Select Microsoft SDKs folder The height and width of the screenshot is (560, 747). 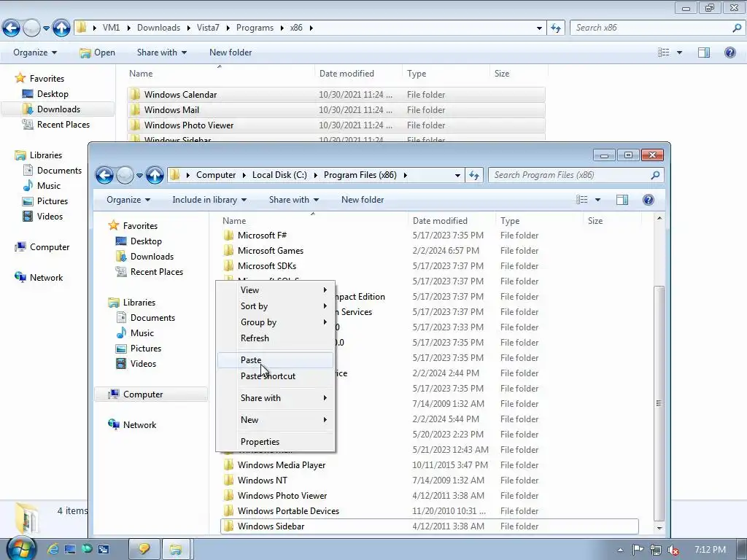coord(267,265)
